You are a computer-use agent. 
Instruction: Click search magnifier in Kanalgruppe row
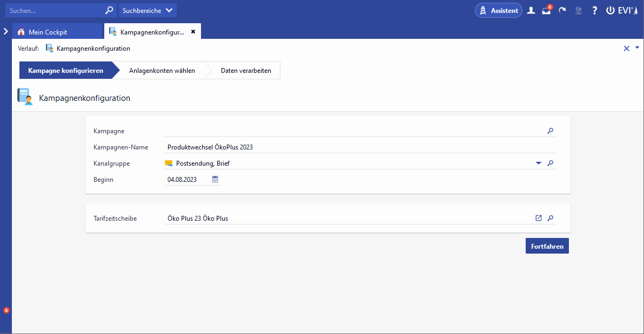point(550,163)
